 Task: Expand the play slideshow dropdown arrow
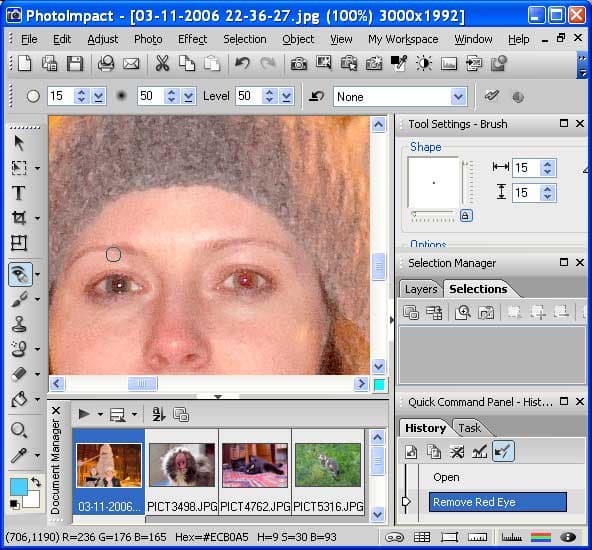click(x=100, y=414)
